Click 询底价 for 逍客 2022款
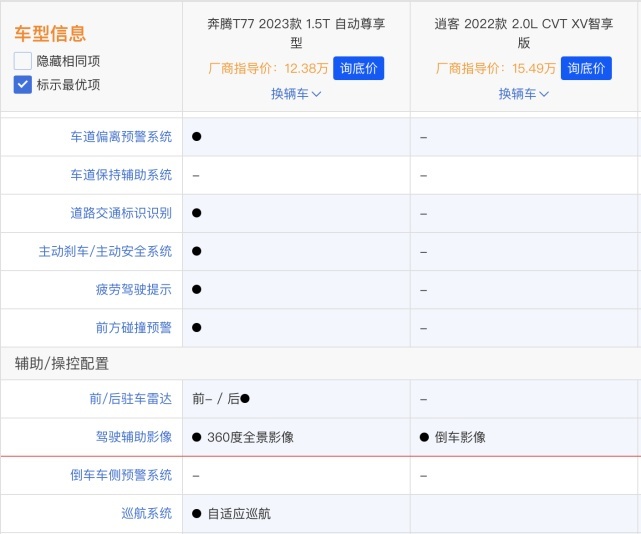The image size is (641, 534). coord(586,68)
